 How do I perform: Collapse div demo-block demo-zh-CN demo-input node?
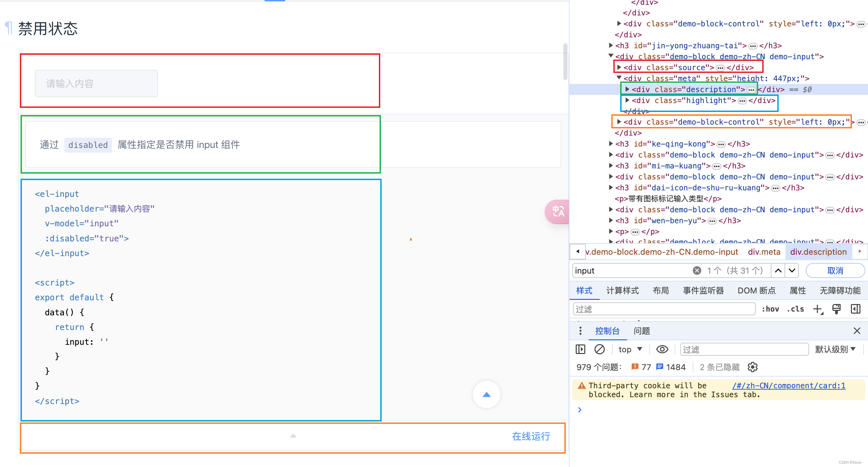pos(611,55)
